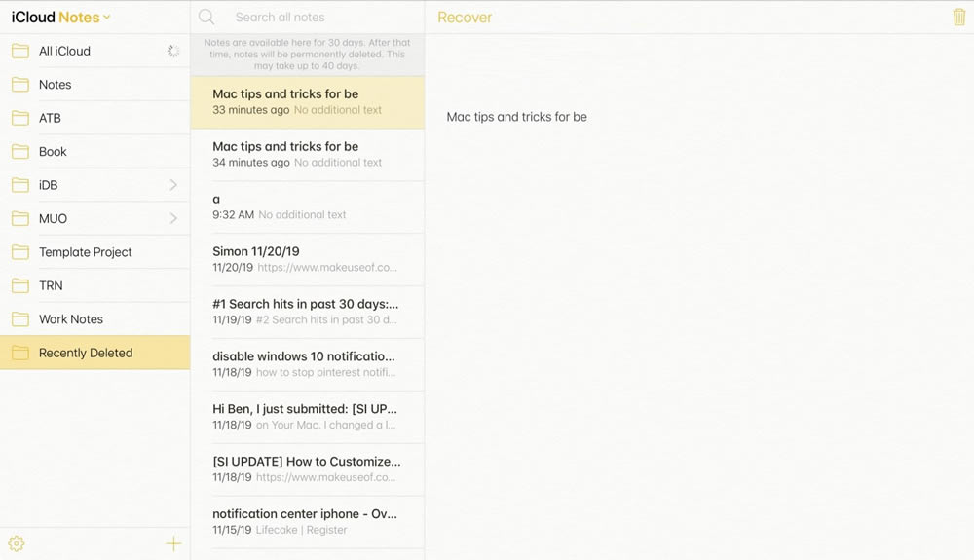Click the Book folder icon
The width and height of the screenshot is (974, 560).
click(20, 152)
